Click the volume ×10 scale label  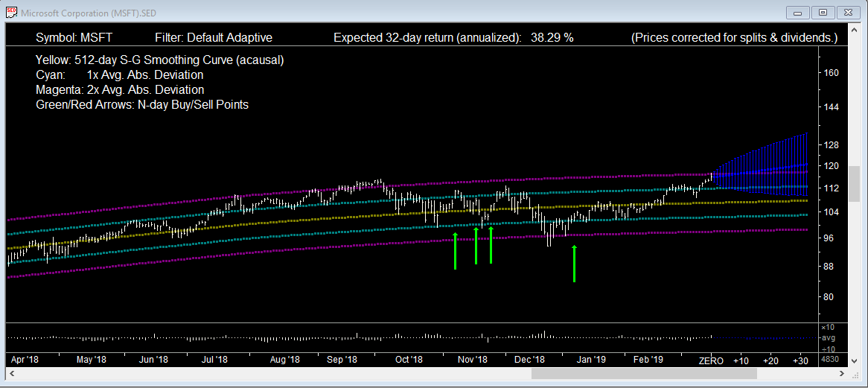pyautogui.click(x=828, y=327)
